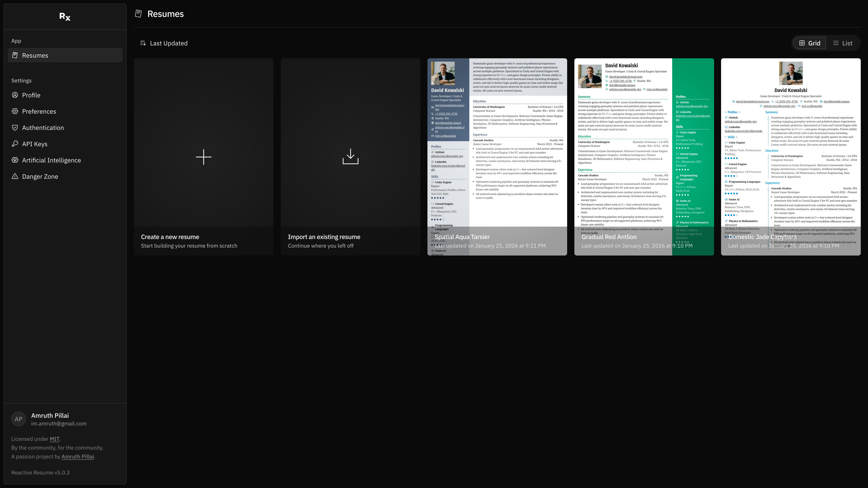Open the Artificial Intelligence brain icon
The width and height of the screenshot is (868, 488).
point(15,160)
